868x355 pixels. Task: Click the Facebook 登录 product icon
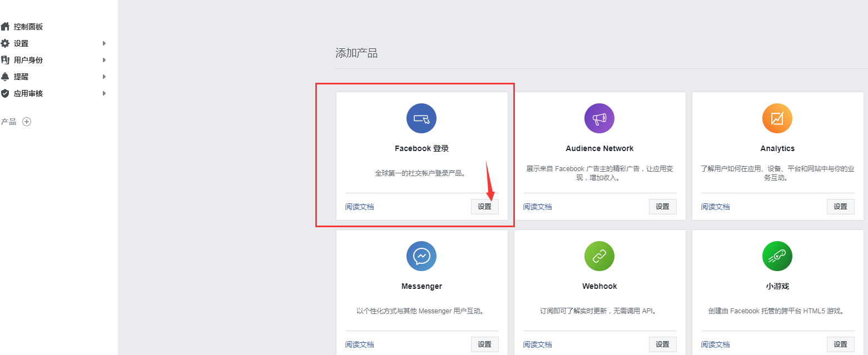click(421, 118)
